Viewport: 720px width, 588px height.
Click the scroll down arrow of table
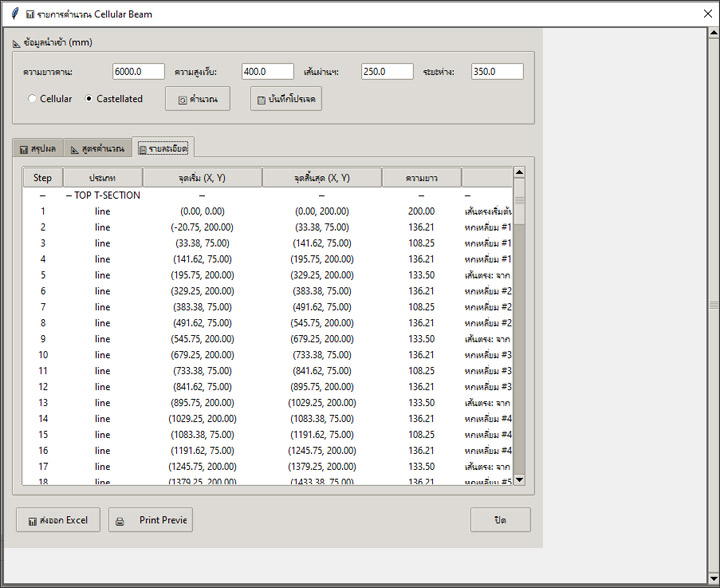519,479
